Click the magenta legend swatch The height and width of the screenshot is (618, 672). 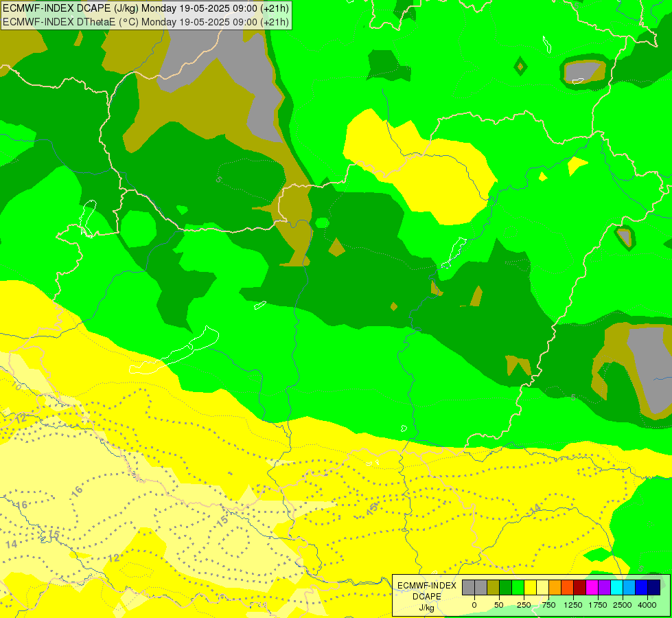coord(592,587)
